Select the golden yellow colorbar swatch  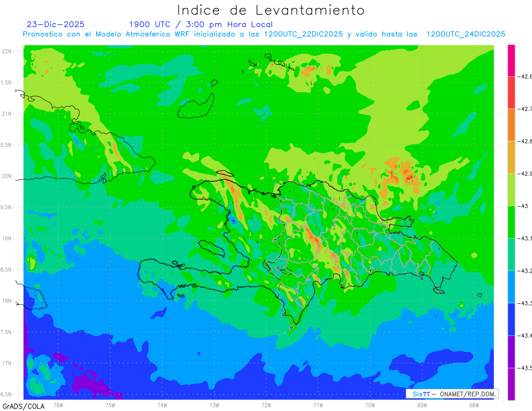(511, 157)
